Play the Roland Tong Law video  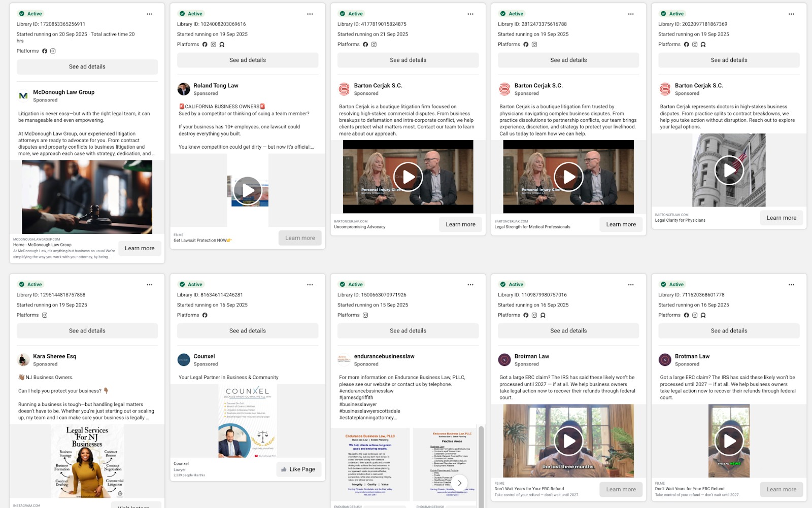coord(248,191)
